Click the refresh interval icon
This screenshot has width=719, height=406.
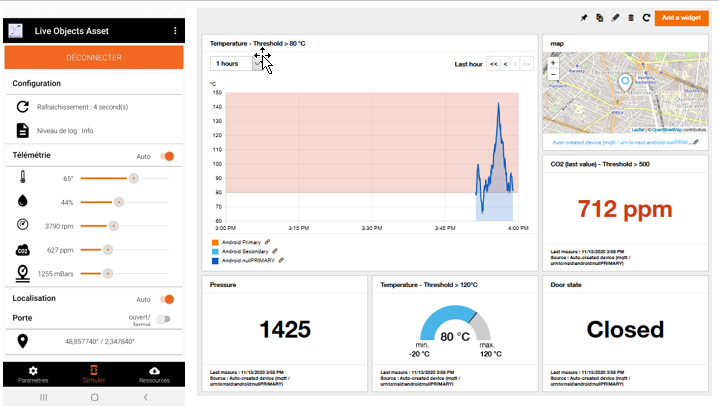click(x=22, y=107)
